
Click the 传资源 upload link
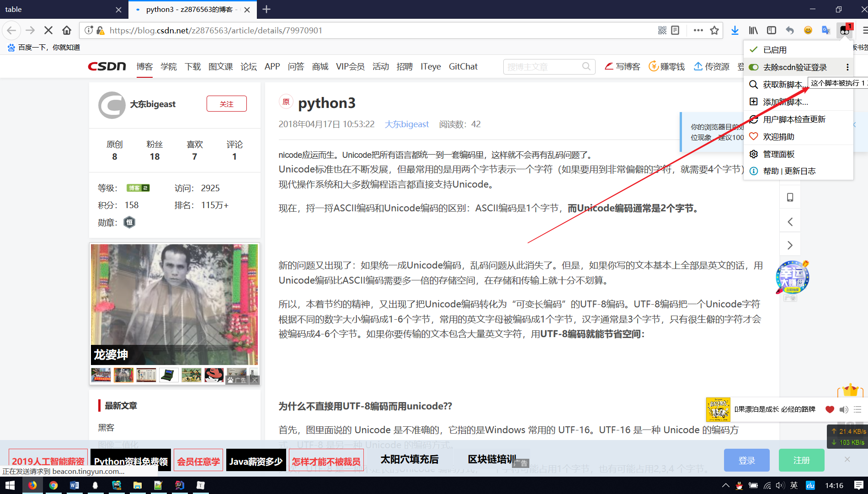click(711, 66)
